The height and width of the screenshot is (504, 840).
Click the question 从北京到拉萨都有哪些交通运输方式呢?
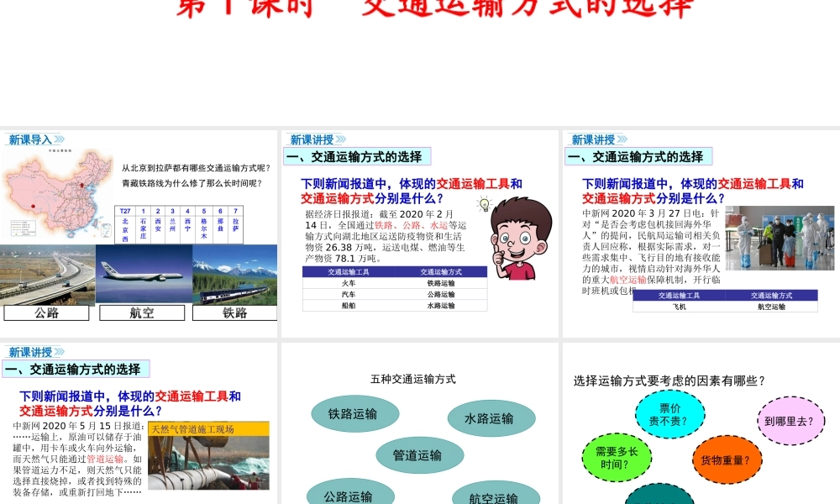coord(196,168)
